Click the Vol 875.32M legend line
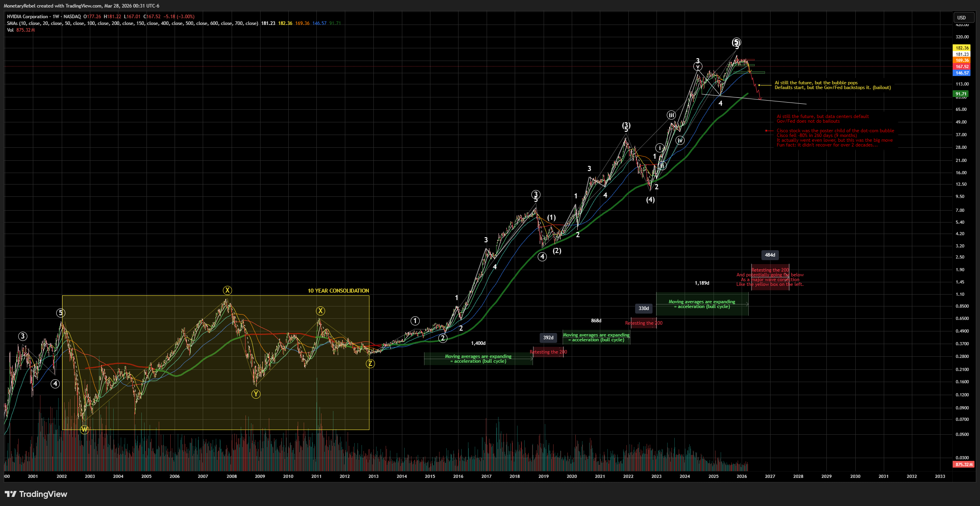This screenshot has height=506, width=980. tap(21, 30)
